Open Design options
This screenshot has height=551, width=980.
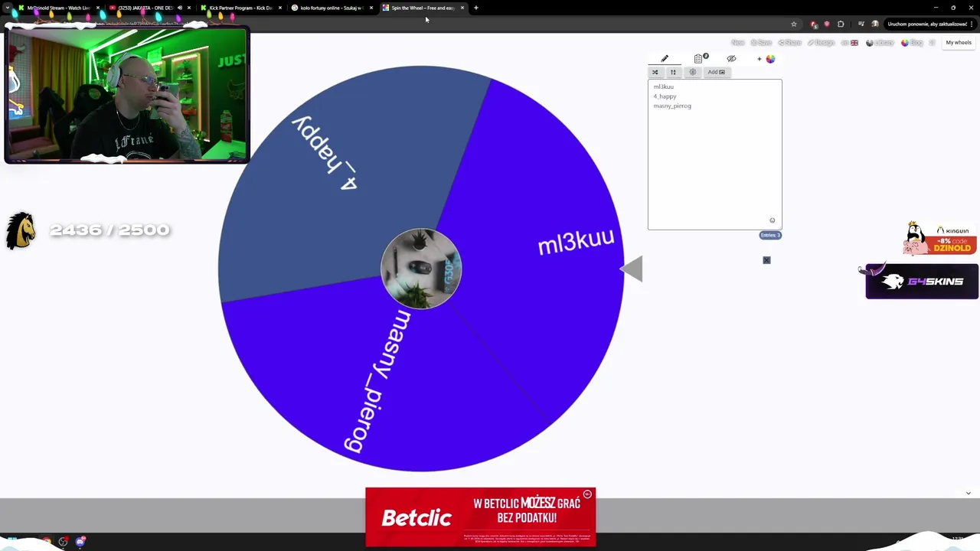[x=821, y=43]
